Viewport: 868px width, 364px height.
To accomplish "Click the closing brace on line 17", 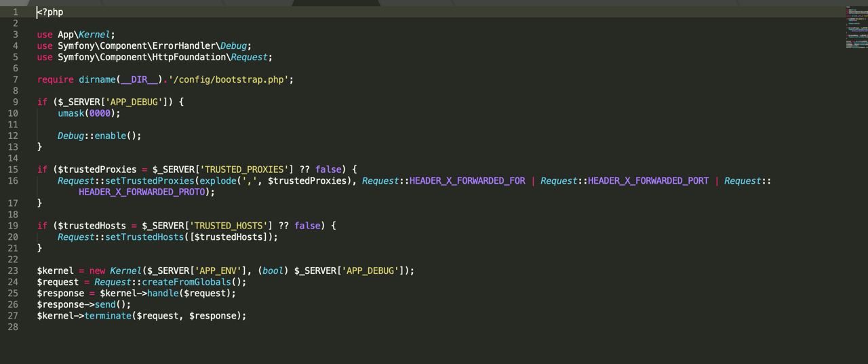I will point(39,203).
